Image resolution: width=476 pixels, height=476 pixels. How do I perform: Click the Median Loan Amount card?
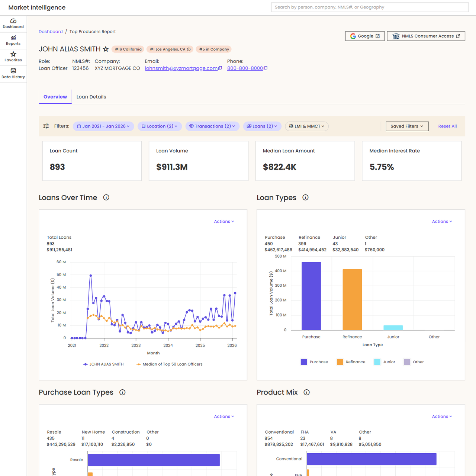point(305,161)
